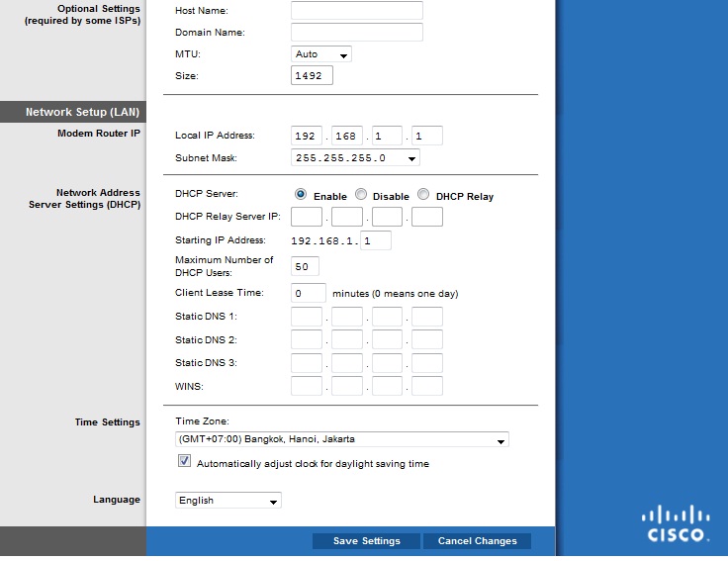Image resolution: width=728 pixels, height=561 pixels.
Task: Open the MTU Auto dropdown
Action: 320,53
